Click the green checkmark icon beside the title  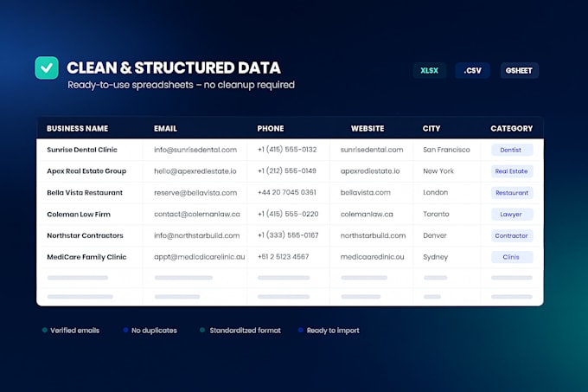47,67
